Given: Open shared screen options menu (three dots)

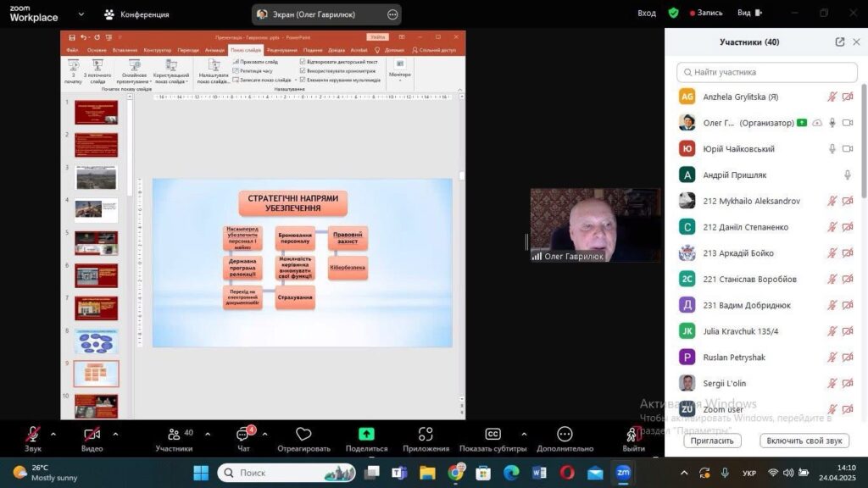Looking at the screenshot, I should (392, 14).
